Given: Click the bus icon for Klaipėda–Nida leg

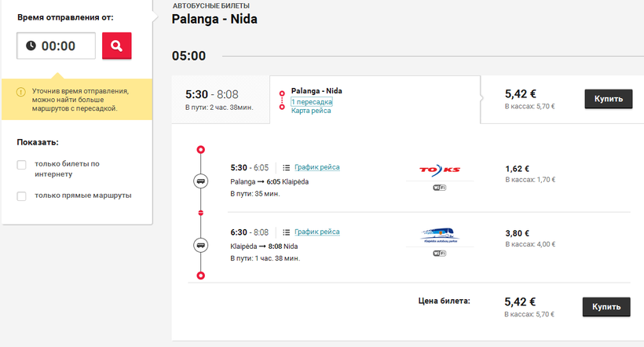Looking at the screenshot, I should click(x=201, y=245).
